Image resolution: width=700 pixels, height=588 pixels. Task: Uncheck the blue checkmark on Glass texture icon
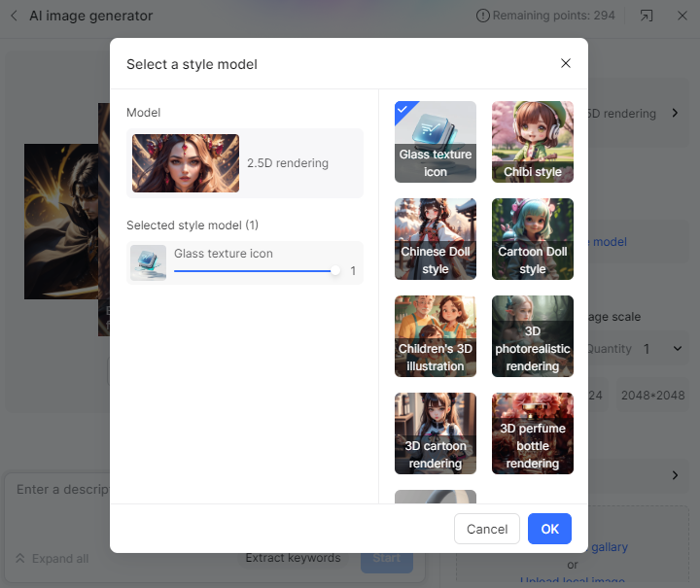402,109
